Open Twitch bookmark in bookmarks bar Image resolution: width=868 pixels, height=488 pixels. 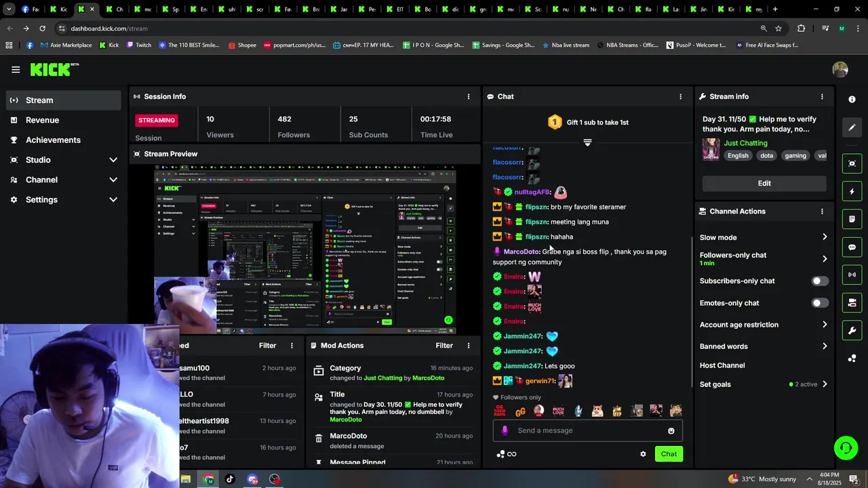tap(138, 45)
